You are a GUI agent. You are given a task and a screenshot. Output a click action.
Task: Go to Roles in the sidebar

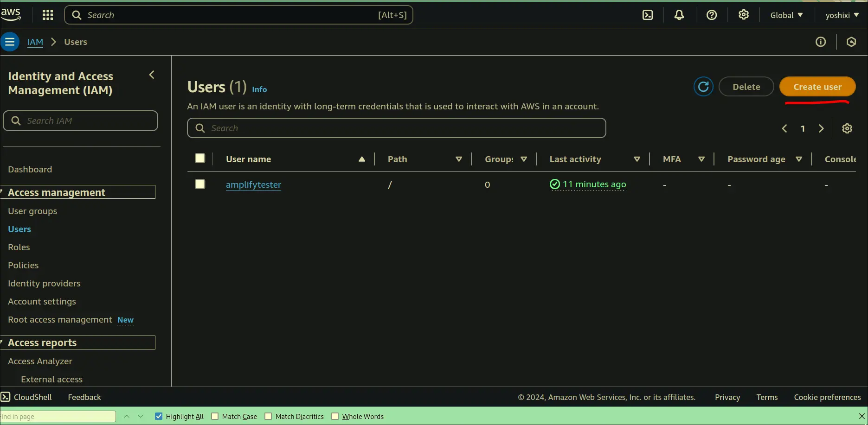(19, 247)
